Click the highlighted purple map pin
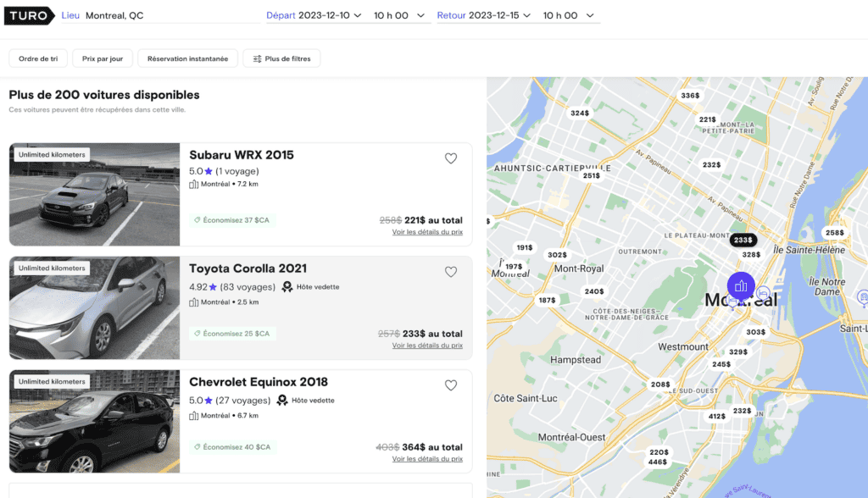Viewport: 868px width, 498px height. click(741, 286)
